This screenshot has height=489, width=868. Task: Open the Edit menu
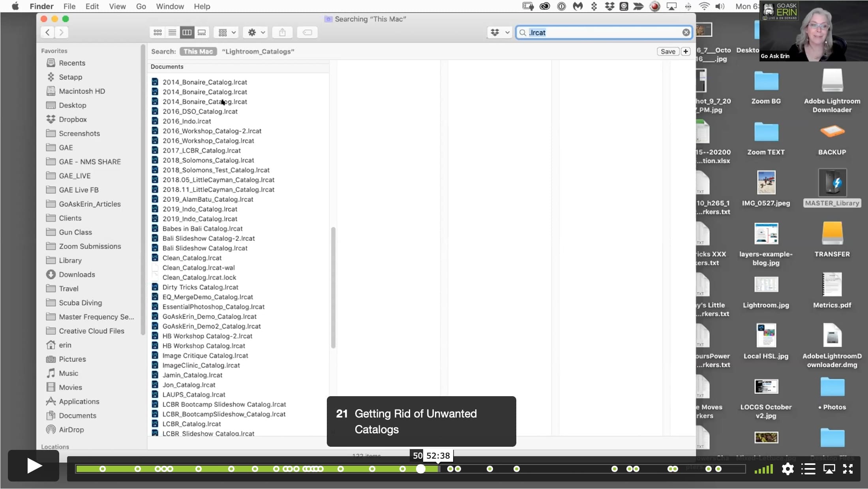pos(92,6)
